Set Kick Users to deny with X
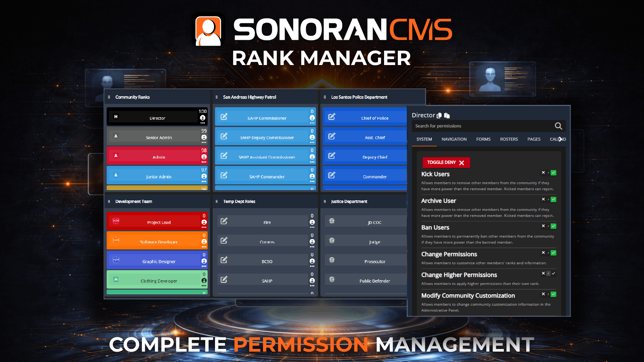The image size is (644, 362). [x=543, y=173]
